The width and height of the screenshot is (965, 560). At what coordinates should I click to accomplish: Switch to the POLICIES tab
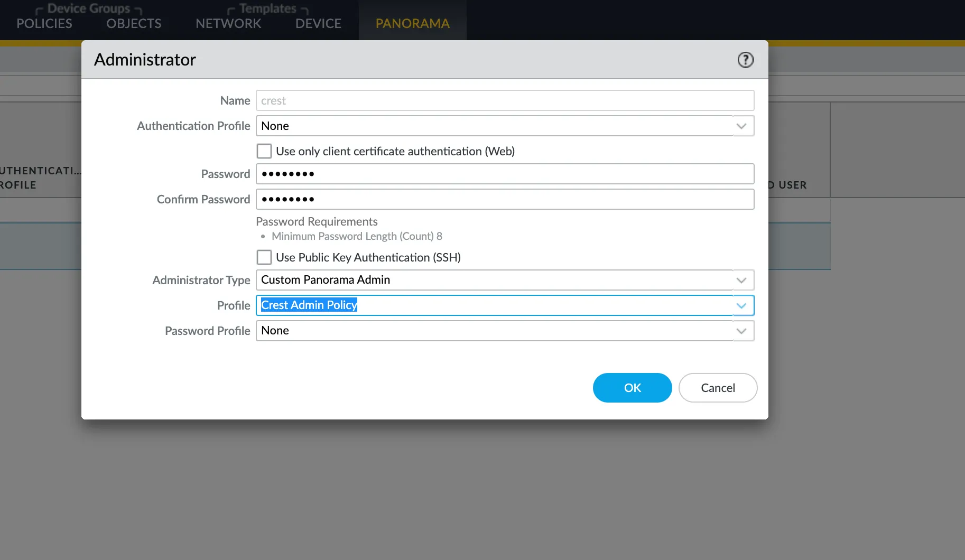click(44, 23)
